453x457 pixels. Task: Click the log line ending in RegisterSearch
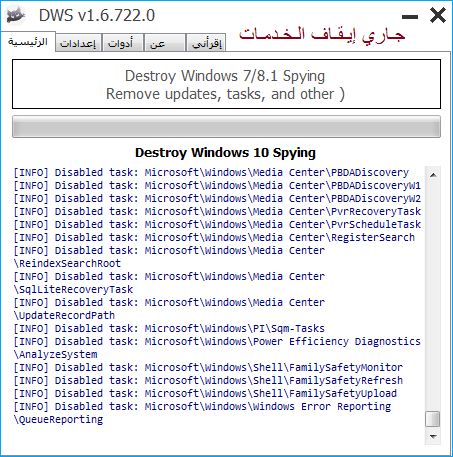coord(214,238)
